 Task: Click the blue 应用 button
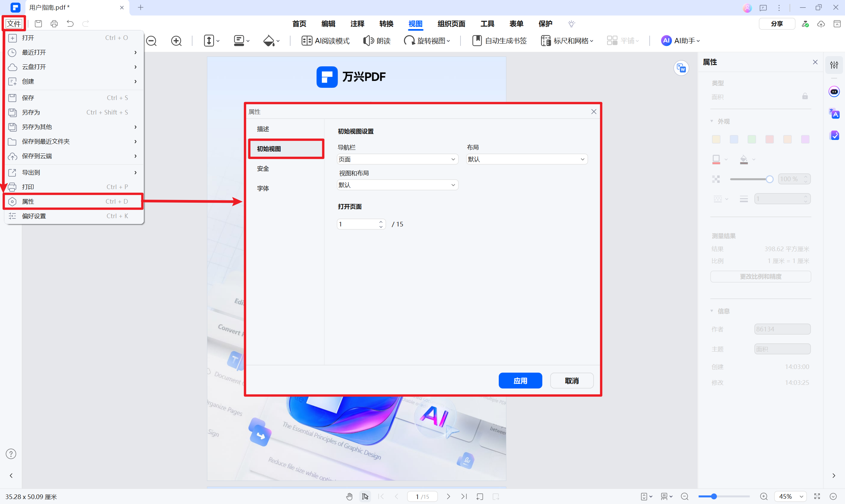click(520, 381)
